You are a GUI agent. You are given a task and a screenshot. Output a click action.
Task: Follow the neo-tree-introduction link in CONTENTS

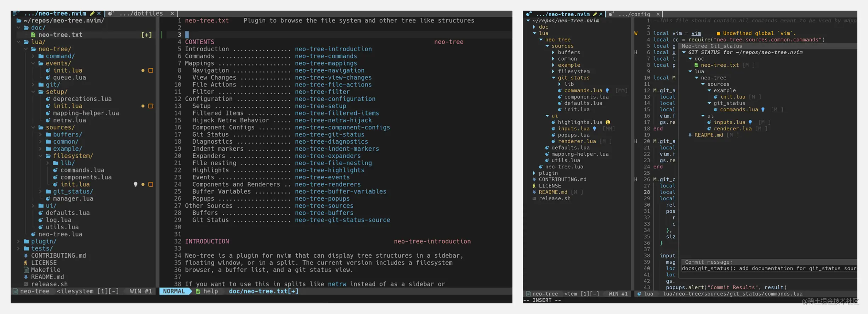[x=333, y=49]
